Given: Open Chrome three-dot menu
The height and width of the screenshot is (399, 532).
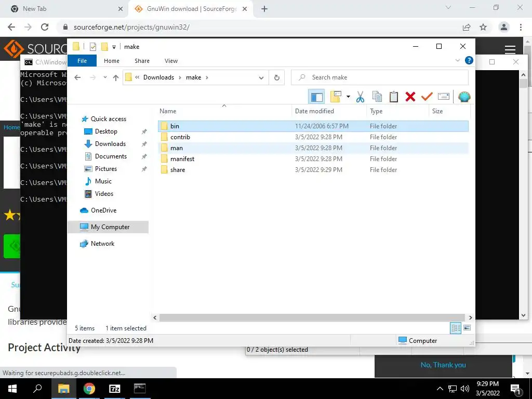Looking at the screenshot, I should (x=521, y=27).
